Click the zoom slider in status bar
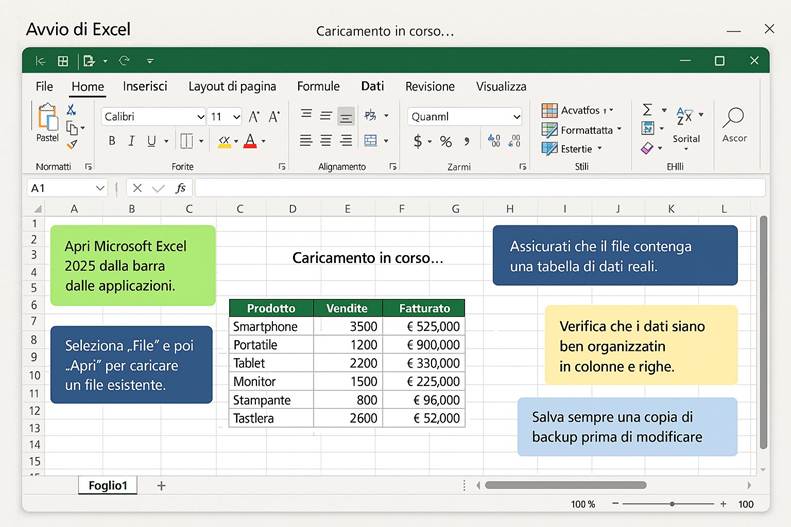The width and height of the screenshot is (791, 527). click(x=672, y=504)
